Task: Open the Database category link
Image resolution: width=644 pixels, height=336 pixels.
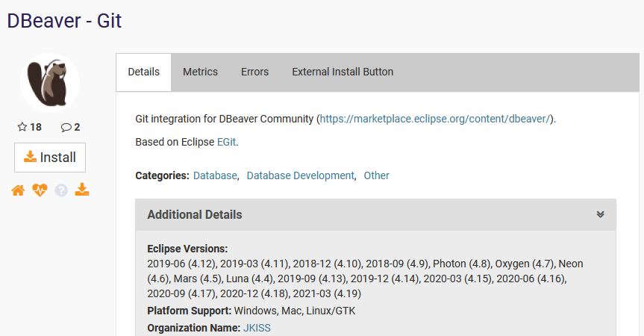Action: click(x=215, y=175)
